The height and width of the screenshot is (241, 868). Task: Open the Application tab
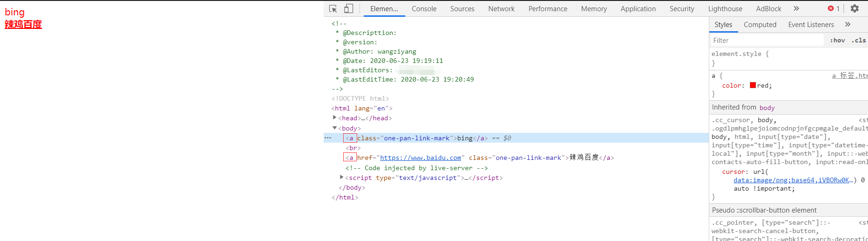638,9
